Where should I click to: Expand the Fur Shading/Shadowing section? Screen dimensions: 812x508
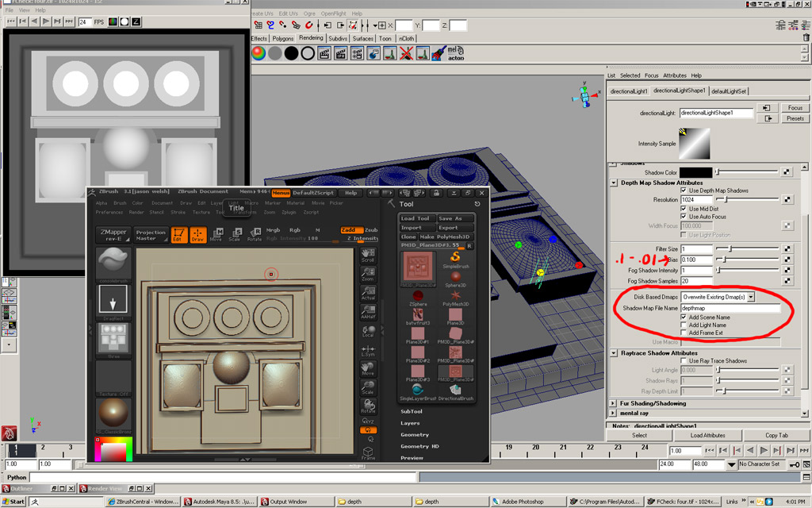[x=613, y=403]
